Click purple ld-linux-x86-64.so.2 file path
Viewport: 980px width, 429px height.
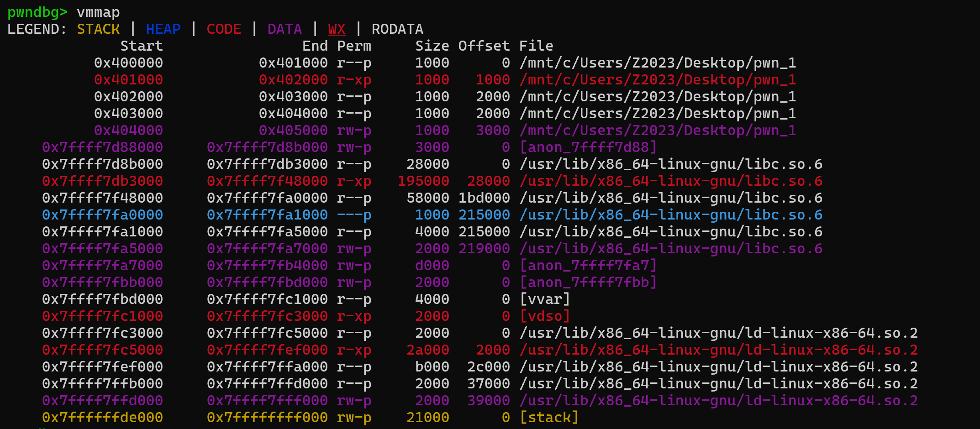pos(718,401)
